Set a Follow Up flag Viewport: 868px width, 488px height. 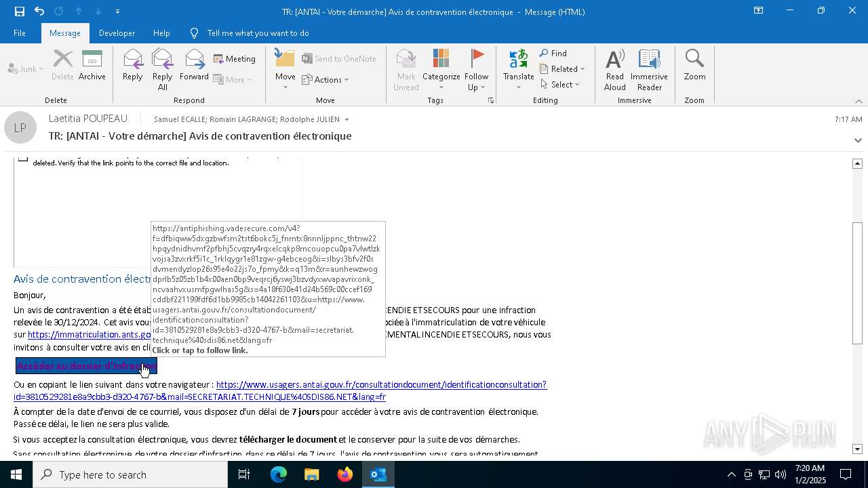(477, 70)
